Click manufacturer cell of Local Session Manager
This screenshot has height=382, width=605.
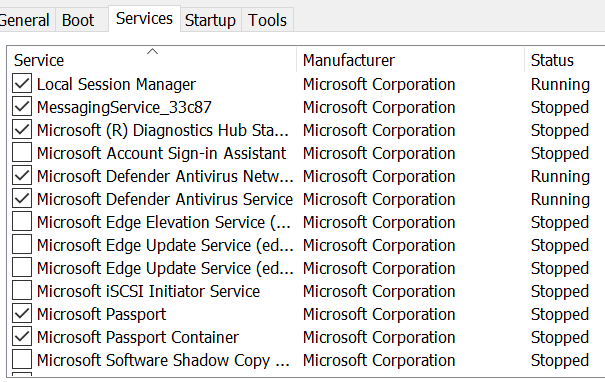coord(379,85)
